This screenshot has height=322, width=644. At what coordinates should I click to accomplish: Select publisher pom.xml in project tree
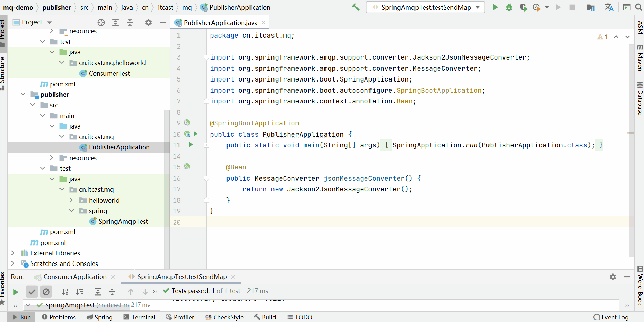pyautogui.click(x=58, y=232)
